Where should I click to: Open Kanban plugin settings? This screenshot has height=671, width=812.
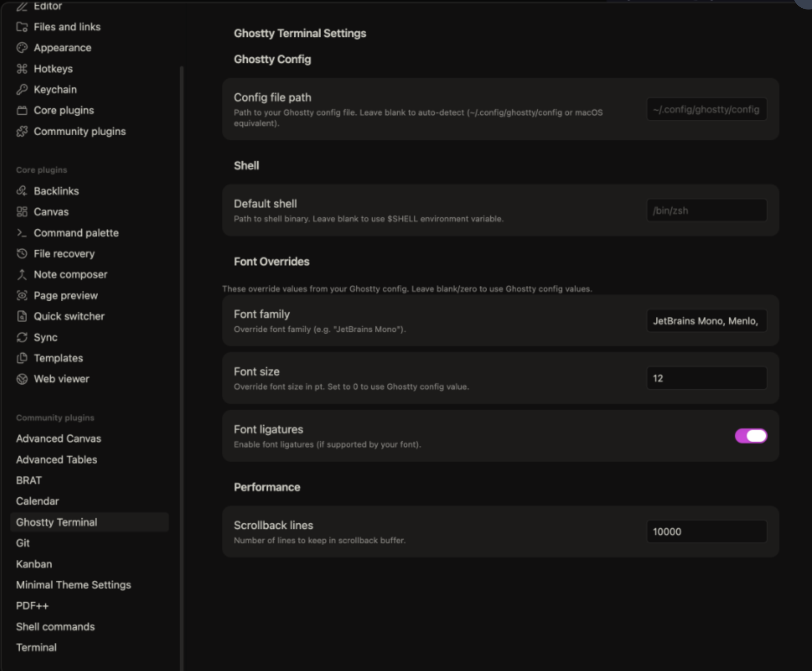point(90,564)
